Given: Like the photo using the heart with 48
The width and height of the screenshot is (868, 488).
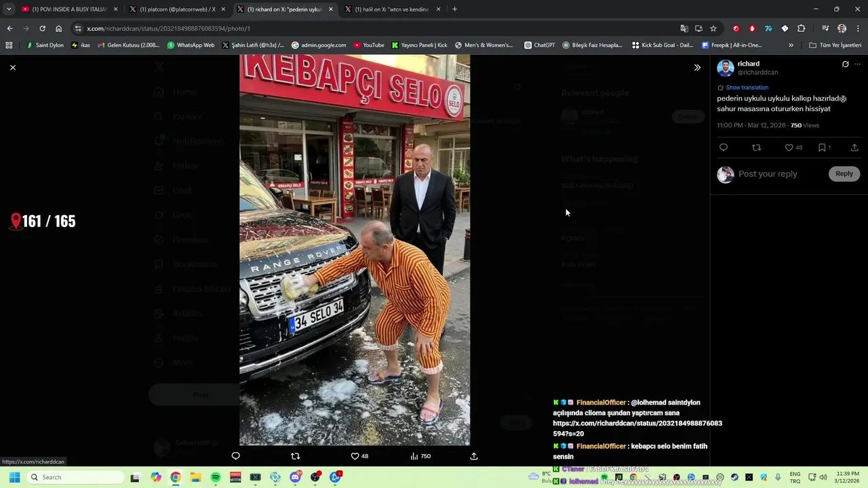Looking at the screenshot, I should [359, 456].
